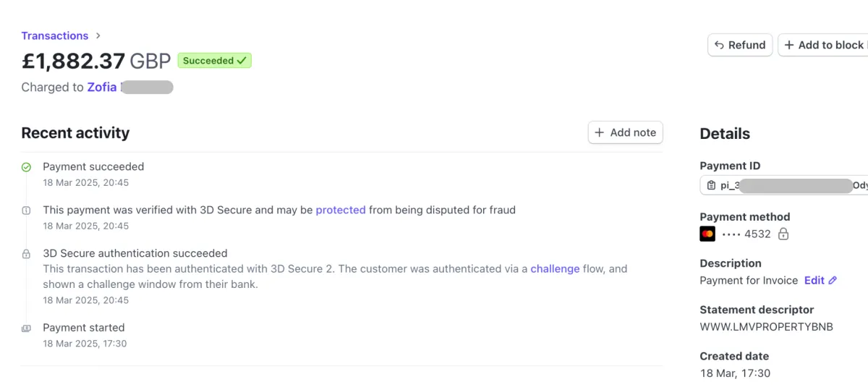This screenshot has height=387, width=868.
Task: Copy the Payment ID via clipboard icon
Action: tap(711, 185)
